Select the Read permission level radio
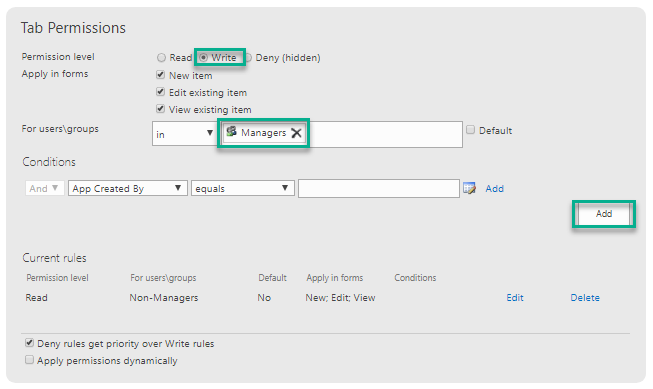This screenshot has height=389, width=653. point(161,57)
